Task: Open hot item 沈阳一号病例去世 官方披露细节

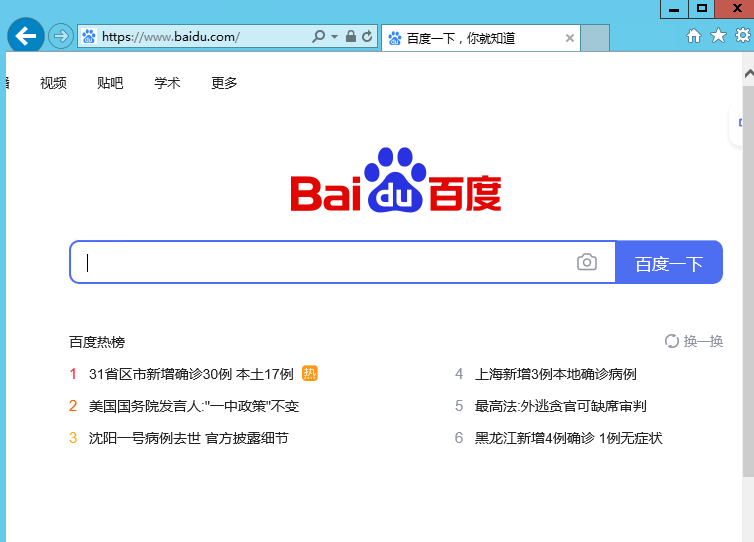Action: coord(188,438)
